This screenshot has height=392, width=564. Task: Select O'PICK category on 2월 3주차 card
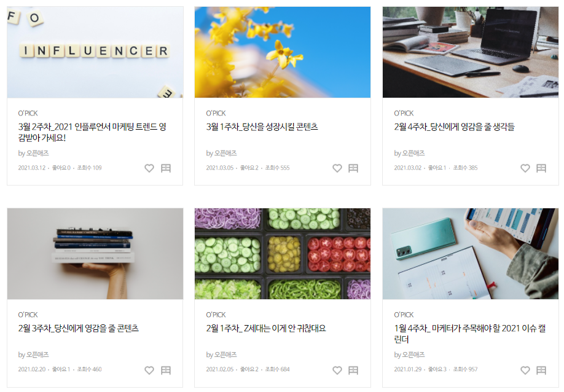click(x=28, y=315)
